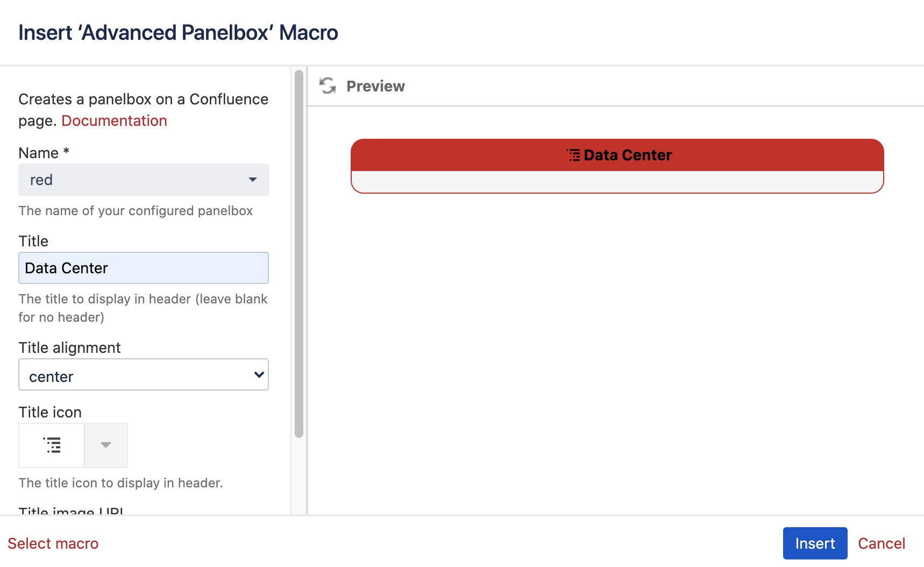The height and width of the screenshot is (567, 924).
Task: Open the Documentation link
Action: click(113, 121)
